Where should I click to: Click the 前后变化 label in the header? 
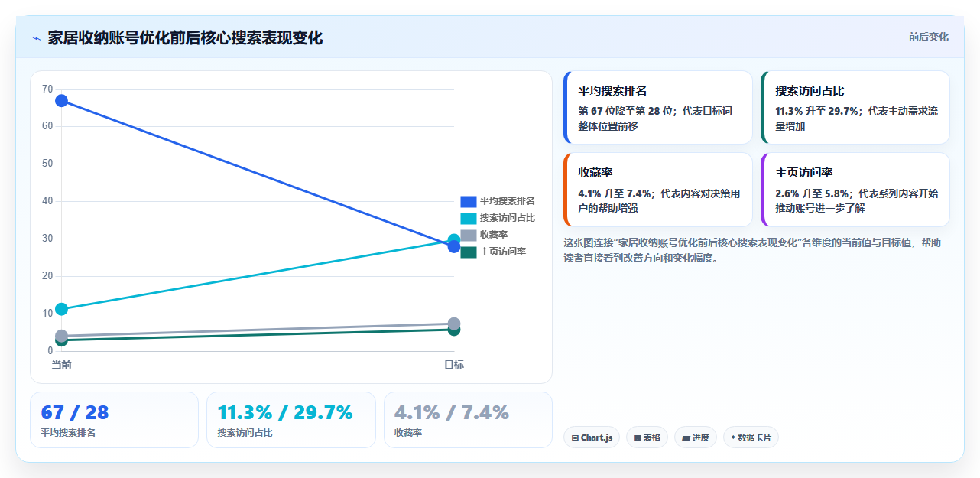928,37
